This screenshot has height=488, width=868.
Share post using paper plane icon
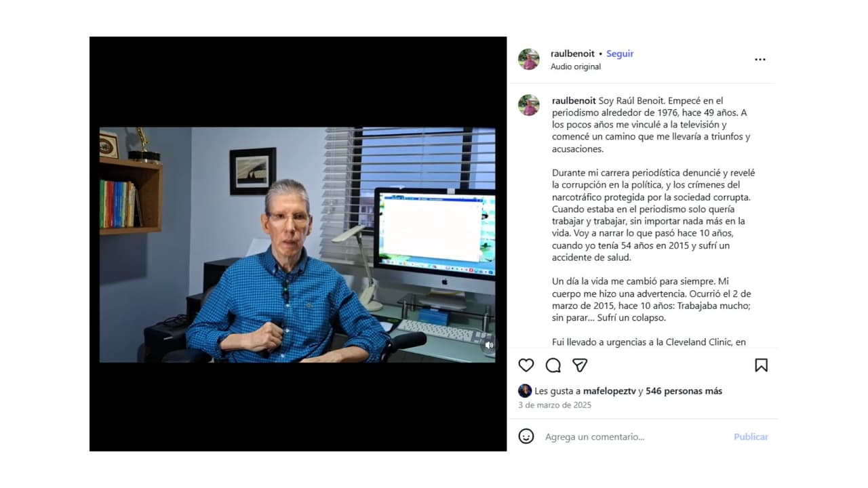pos(580,365)
